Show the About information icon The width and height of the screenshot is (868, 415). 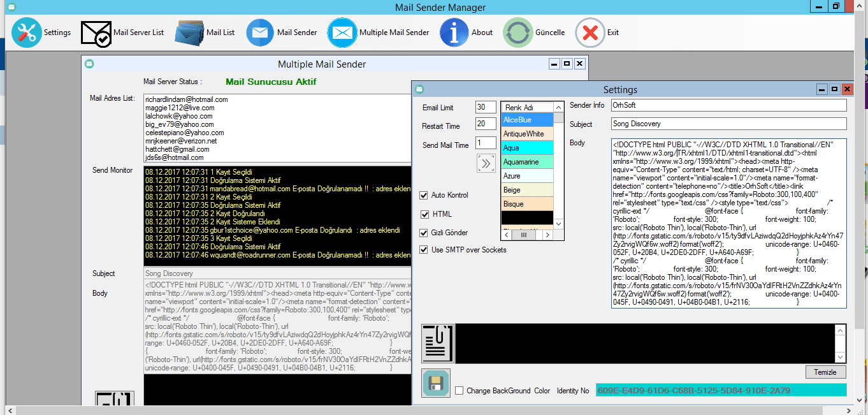454,33
